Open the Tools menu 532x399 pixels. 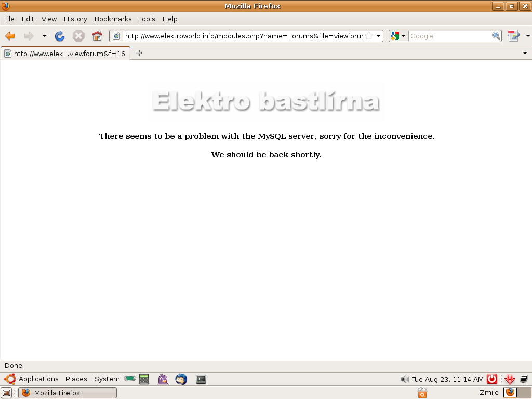[147, 19]
